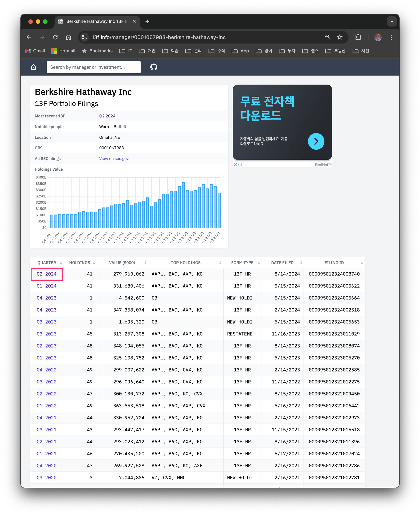Screen dimensions: 420x515
Task: Open the Q4 2021 filing link
Action: click(46, 418)
